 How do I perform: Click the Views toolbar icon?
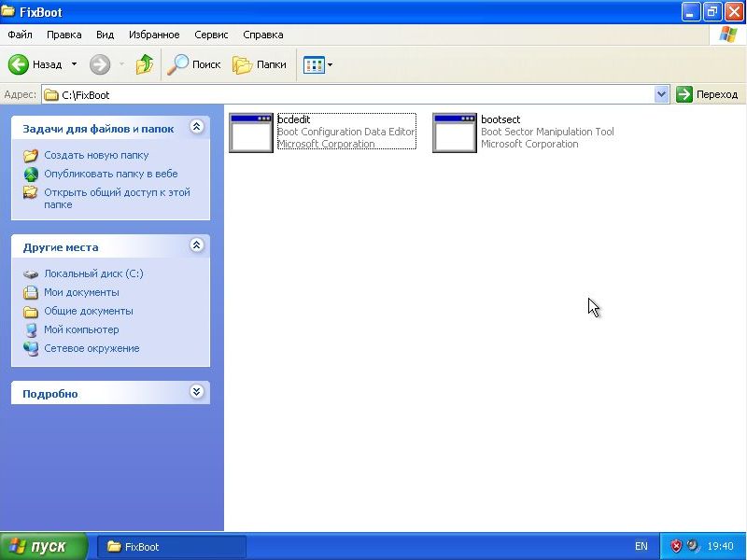pyautogui.click(x=314, y=64)
